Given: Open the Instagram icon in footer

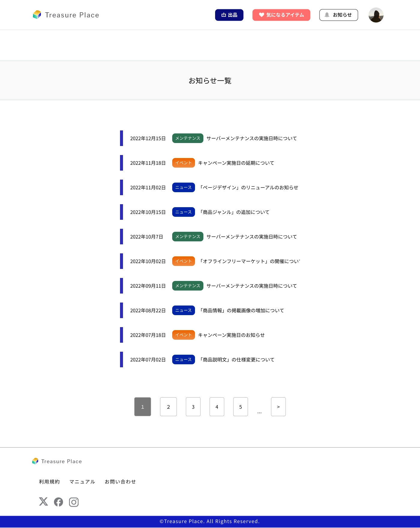Looking at the screenshot, I should [74, 502].
